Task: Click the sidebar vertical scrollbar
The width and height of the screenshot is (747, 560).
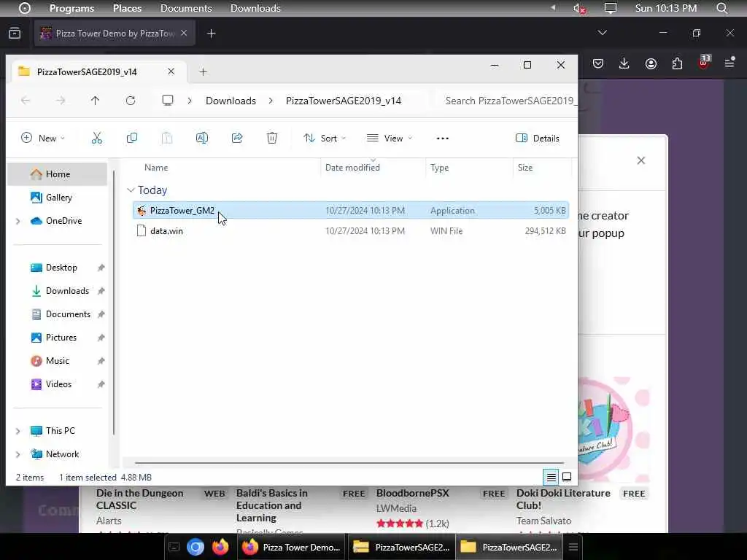Action: (x=114, y=303)
